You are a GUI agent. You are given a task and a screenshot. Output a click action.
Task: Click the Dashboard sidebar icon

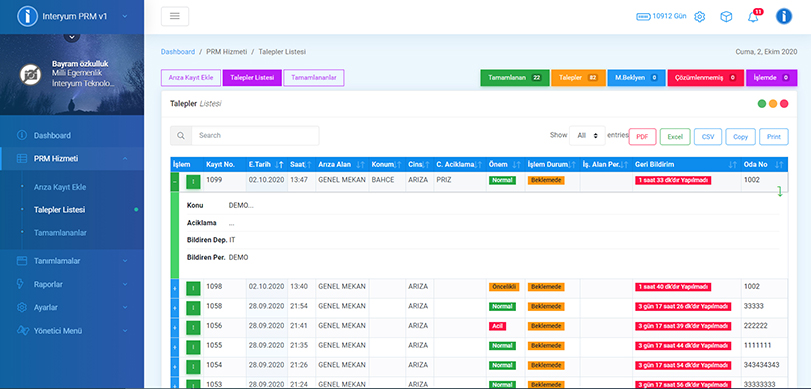(x=22, y=136)
